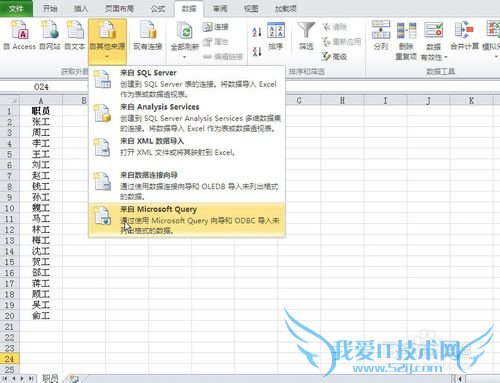Switch to the 加载项 (Add-ins) ribbon tab

286,8
